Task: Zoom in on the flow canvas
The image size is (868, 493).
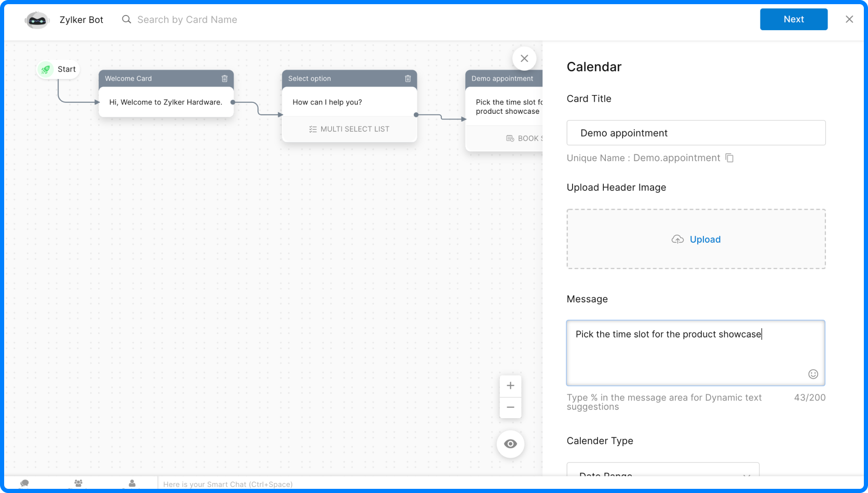Action: [x=510, y=385]
